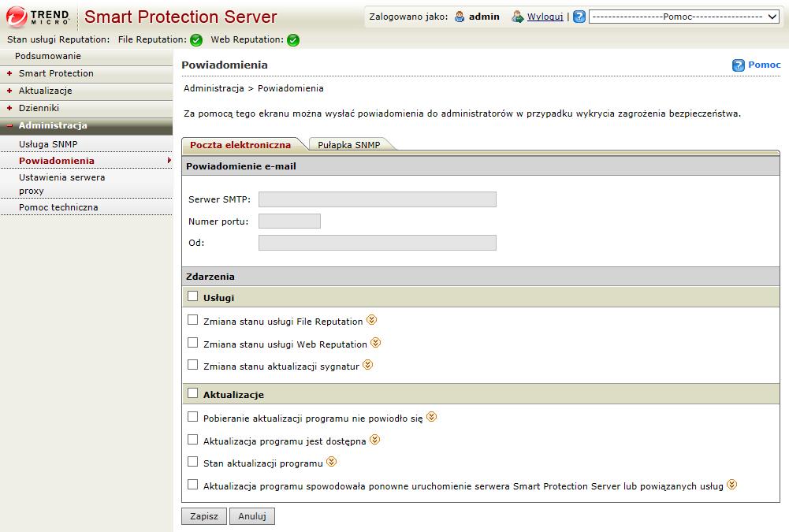Click arrow icon beside Powiadomienia menu item
Viewport: 789px width, 532px height.
[169, 160]
